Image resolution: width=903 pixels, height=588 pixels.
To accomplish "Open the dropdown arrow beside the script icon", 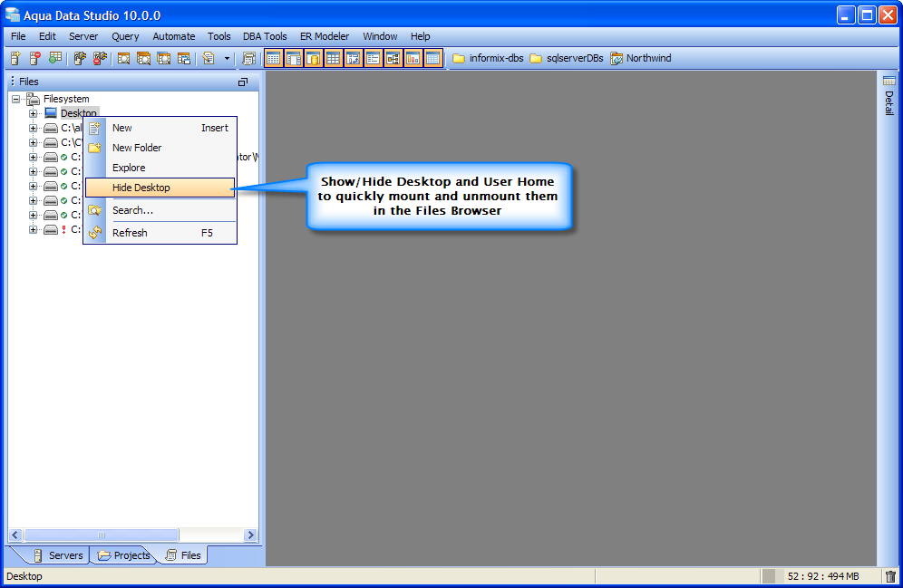I will (227, 58).
